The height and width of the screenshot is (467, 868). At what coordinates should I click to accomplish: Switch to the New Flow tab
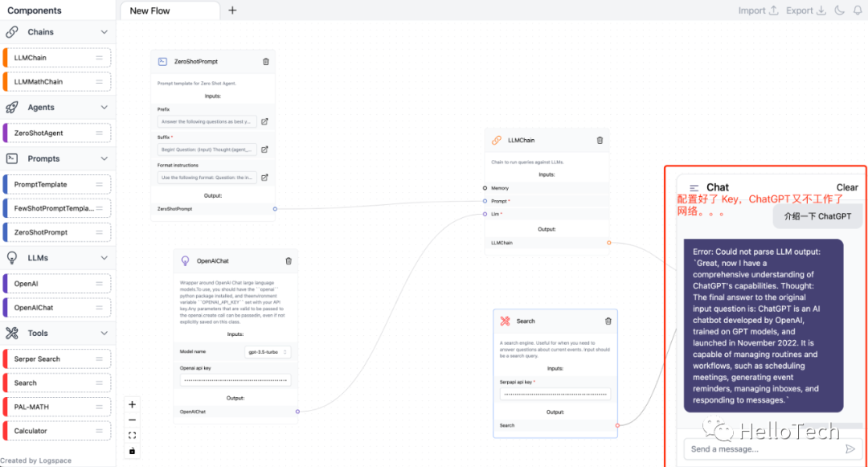[x=168, y=10]
